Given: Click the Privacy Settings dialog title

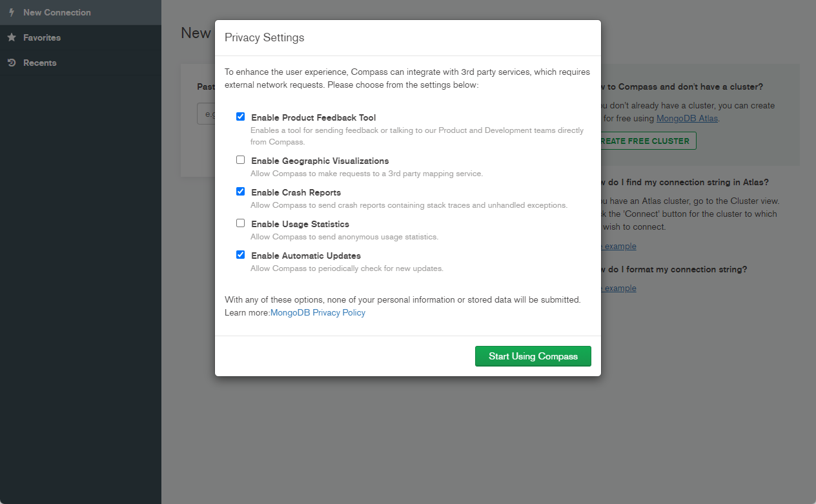Looking at the screenshot, I should tap(264, 37).
